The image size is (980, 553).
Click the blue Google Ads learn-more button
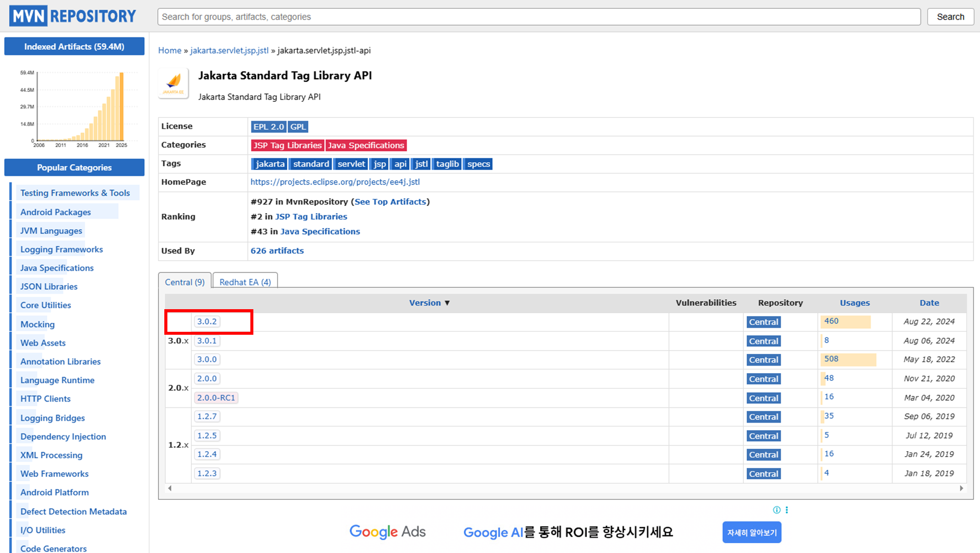(x=751, y=532)
